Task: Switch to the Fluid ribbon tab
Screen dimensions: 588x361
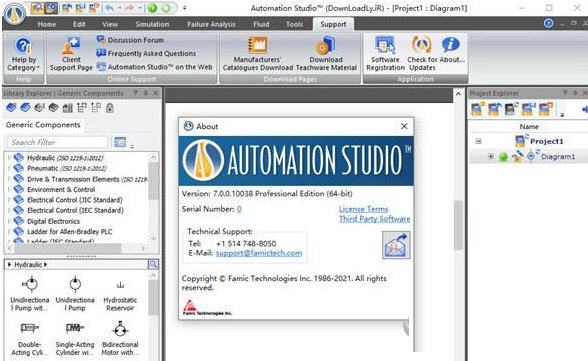Action: point(261,24)
